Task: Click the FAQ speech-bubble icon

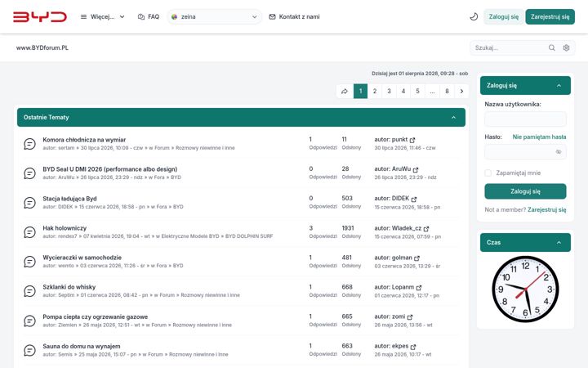Action: [x=141, y=17]
